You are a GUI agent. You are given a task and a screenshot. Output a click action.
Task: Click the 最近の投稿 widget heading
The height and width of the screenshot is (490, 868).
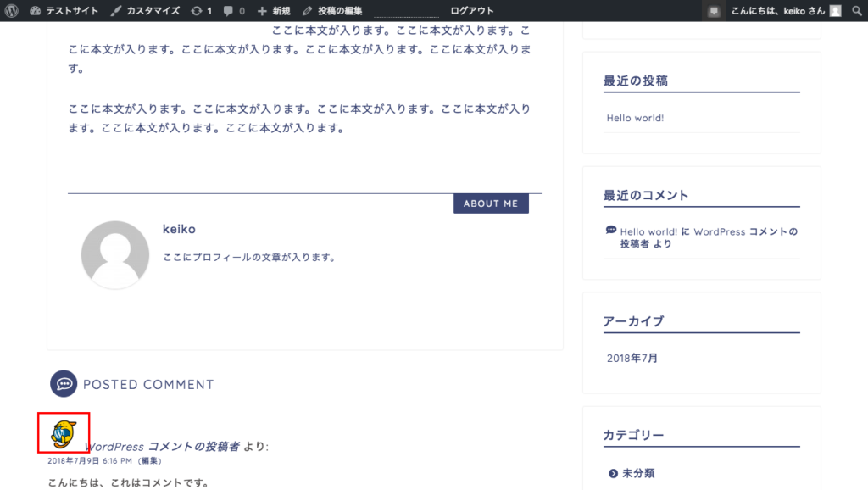(636, 81)
